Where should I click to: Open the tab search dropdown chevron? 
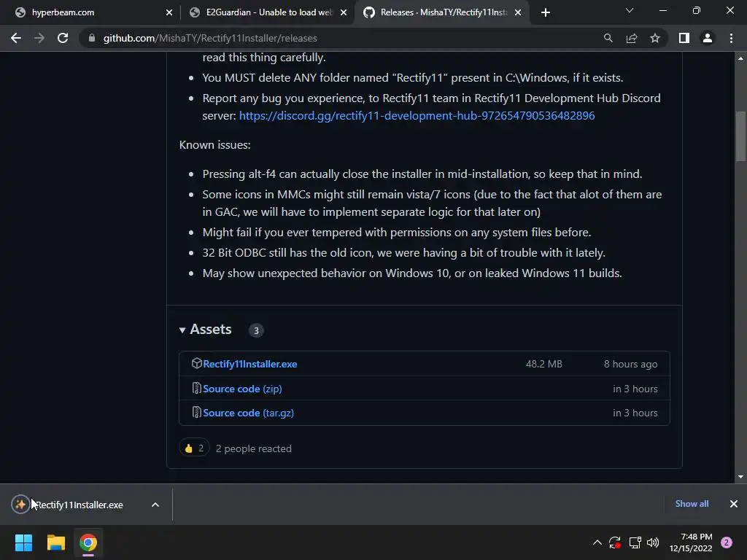[630, 10]
